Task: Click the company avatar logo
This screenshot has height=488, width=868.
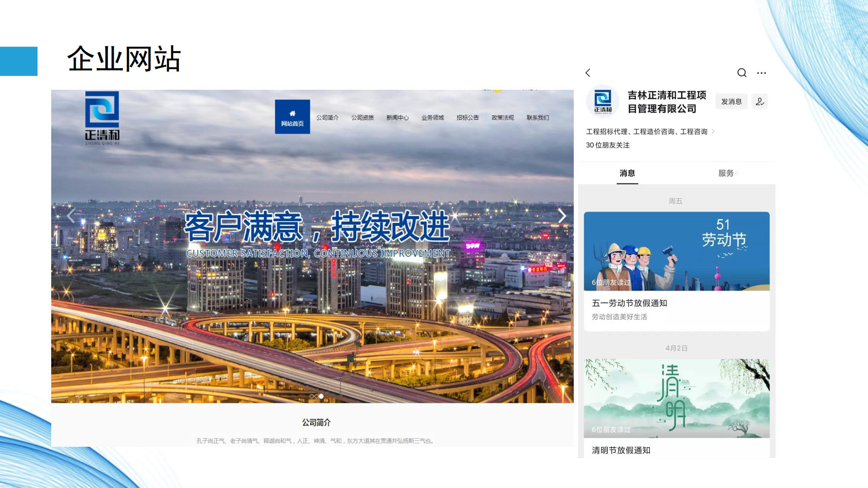Action: click(x=602, y=102)
